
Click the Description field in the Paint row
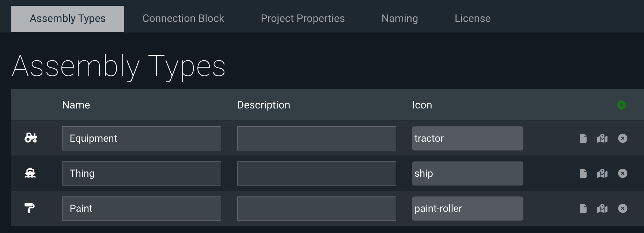(316, 208)
